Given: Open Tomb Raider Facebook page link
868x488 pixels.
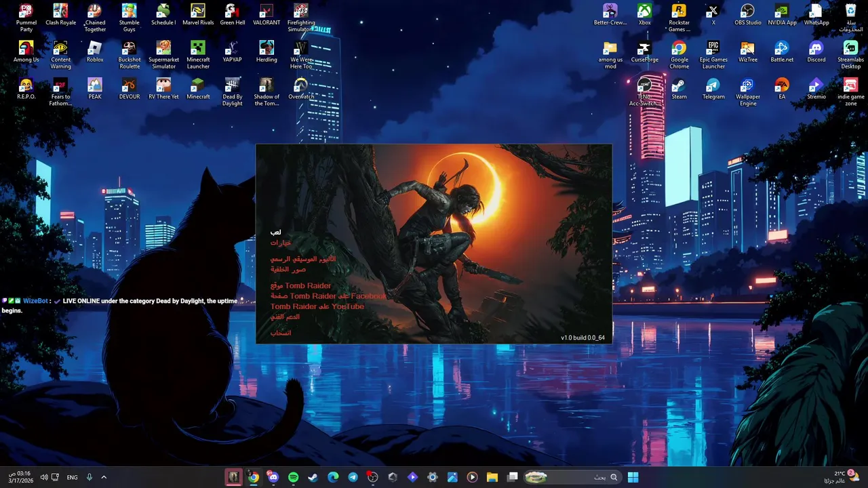Looking at the screenshot, I should (x=328, y=296).
